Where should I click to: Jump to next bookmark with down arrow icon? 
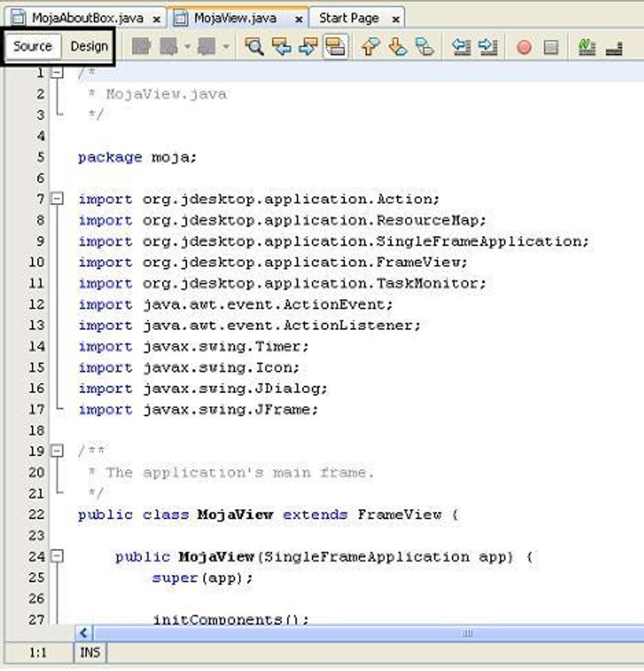pyautogui.click(x=398, y=46)
